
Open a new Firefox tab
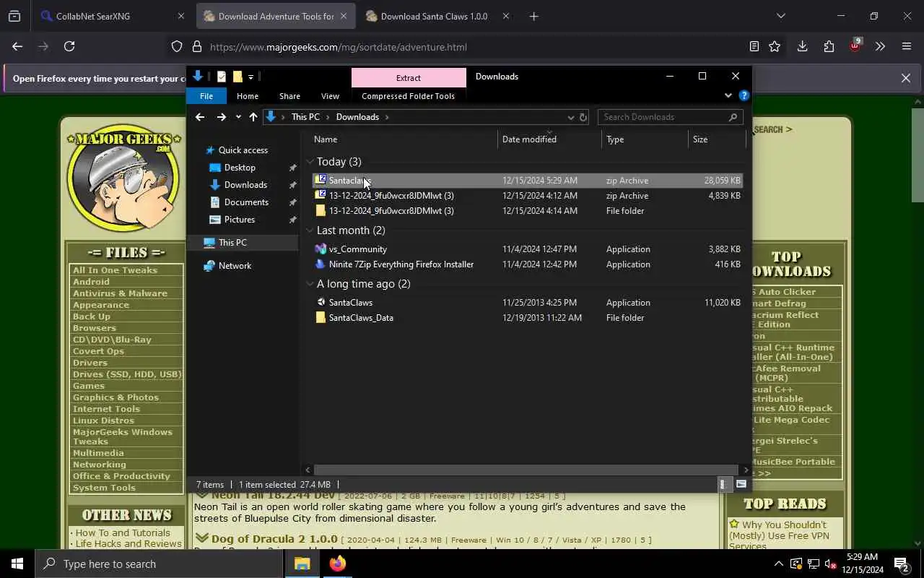[x=534, y=16]
